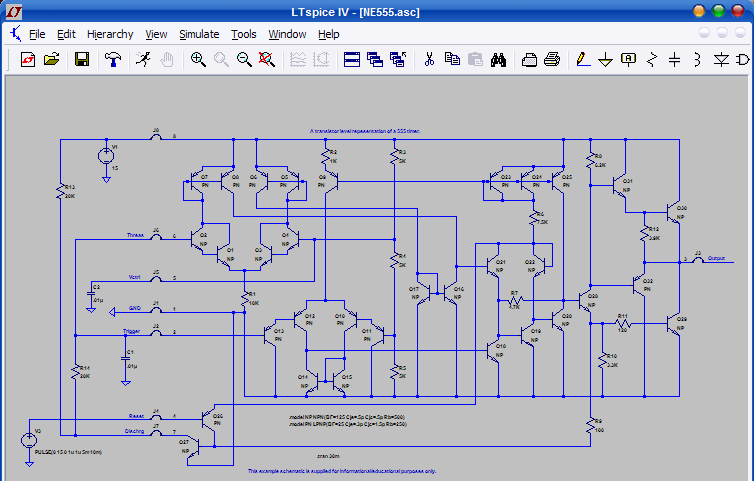Select the diode component tool
Viewport: 754px width, 481px height.
(721, 60)
